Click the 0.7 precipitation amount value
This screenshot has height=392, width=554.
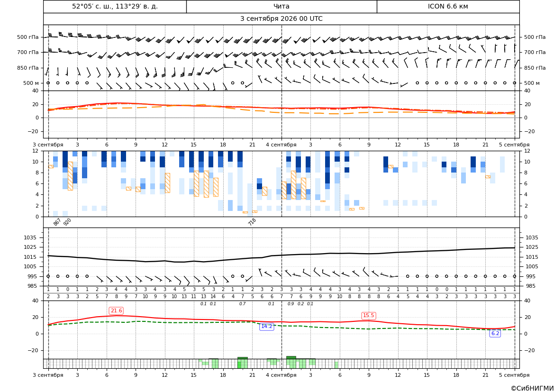[x=242, y=304]
